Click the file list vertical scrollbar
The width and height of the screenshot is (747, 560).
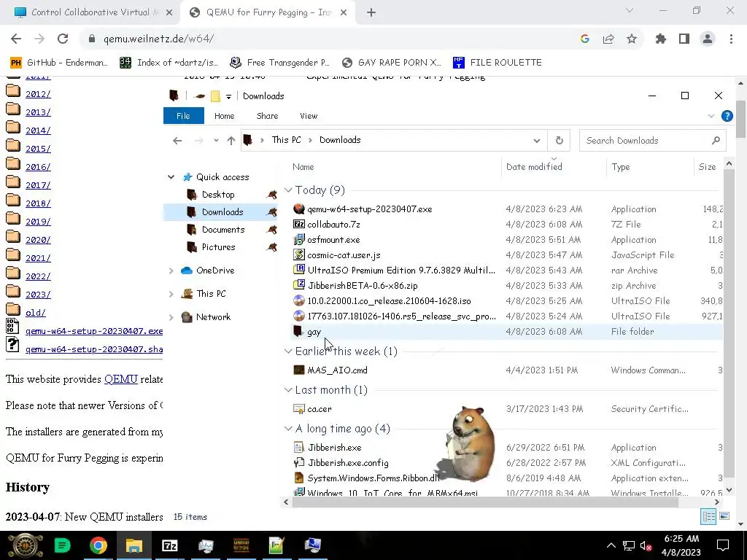click(x=729, y=324)
